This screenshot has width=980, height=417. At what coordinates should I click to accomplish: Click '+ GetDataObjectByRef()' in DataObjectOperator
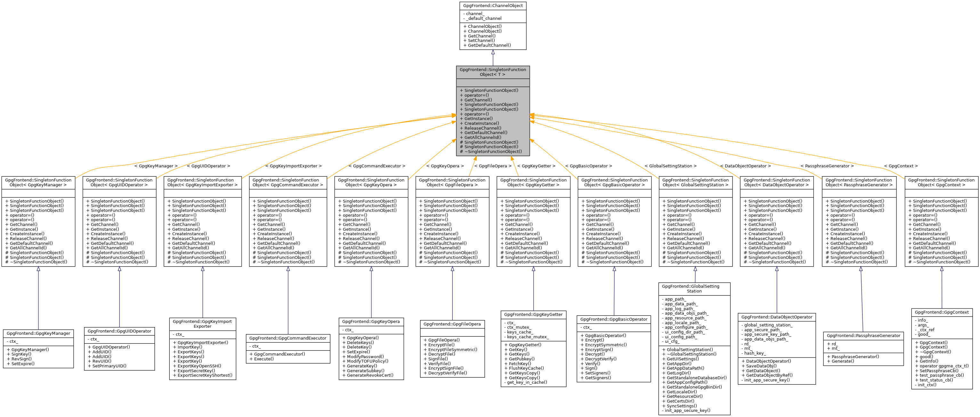tap(767, 375)
